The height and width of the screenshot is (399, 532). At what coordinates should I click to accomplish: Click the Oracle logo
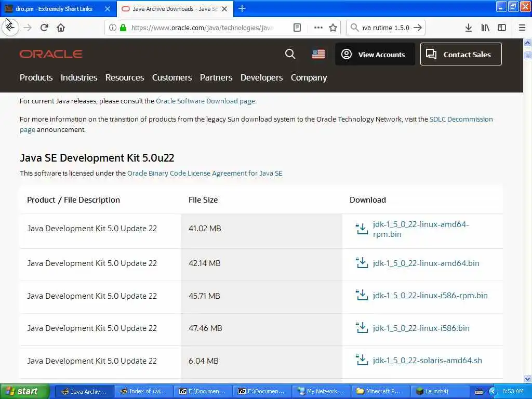[x=51, y=54]
